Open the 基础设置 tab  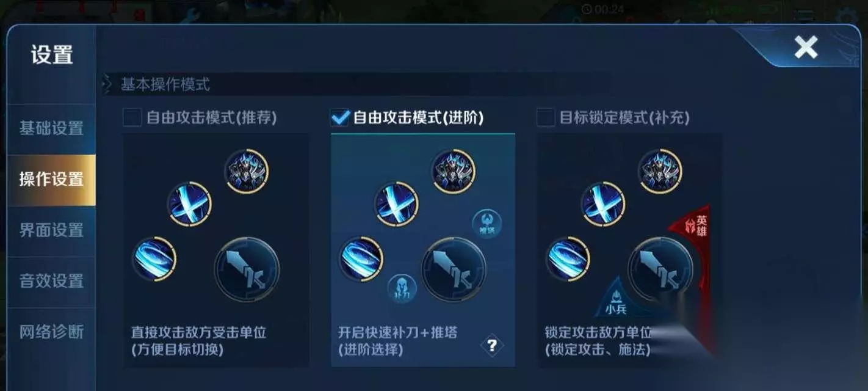coord(51,128)
